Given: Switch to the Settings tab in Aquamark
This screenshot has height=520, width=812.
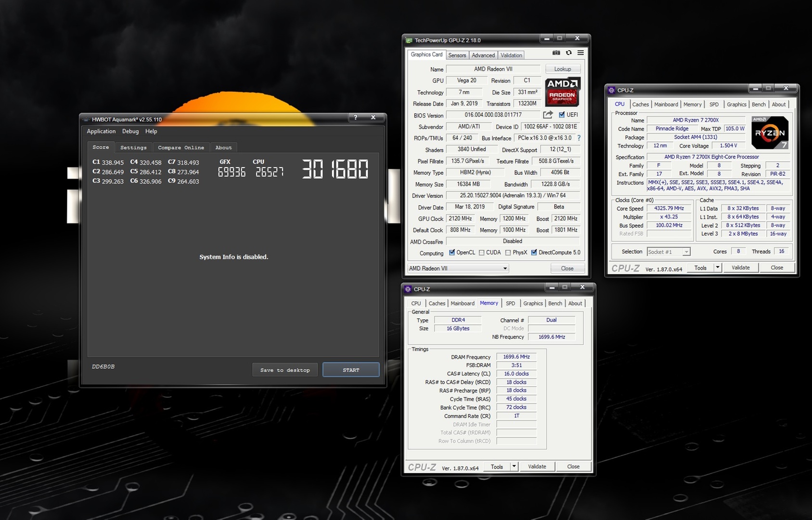Looking at the screenshot, I should click(133, 148).
